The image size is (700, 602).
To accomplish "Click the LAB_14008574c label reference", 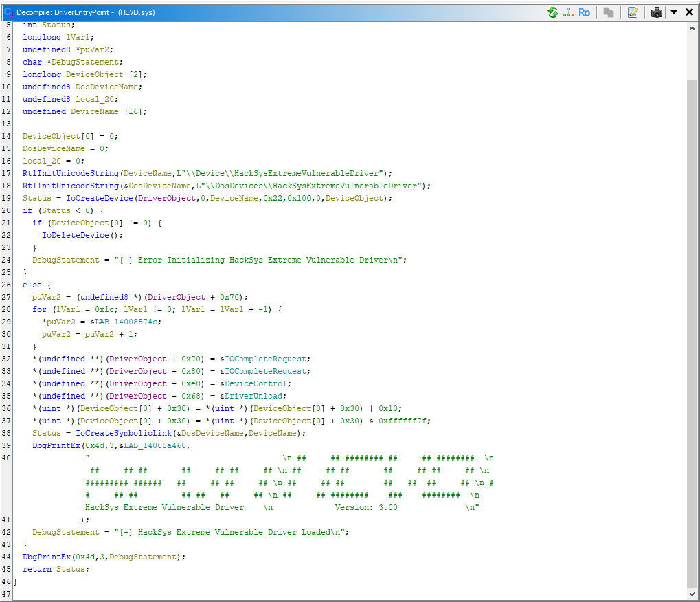I will click(x=126, y=322).
